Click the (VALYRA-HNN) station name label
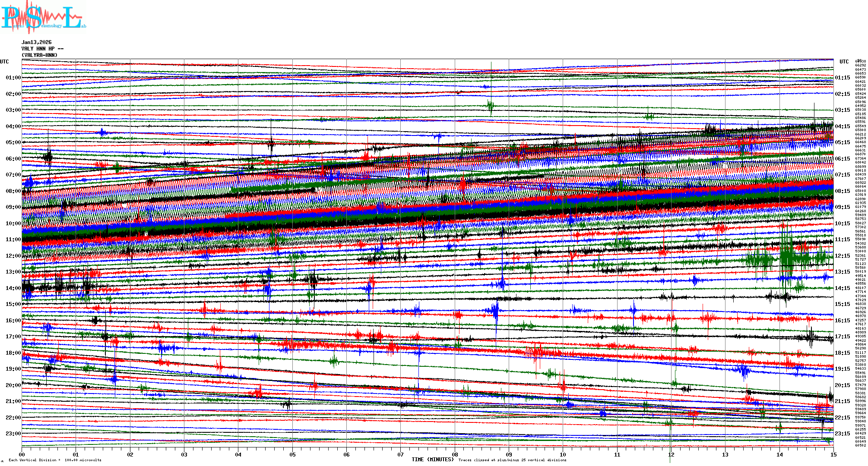 point(39,55)
